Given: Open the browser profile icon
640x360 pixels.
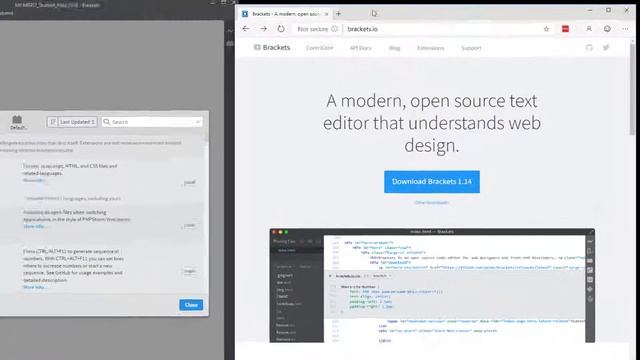Looking at the screenshot, I should pos(589,29).
